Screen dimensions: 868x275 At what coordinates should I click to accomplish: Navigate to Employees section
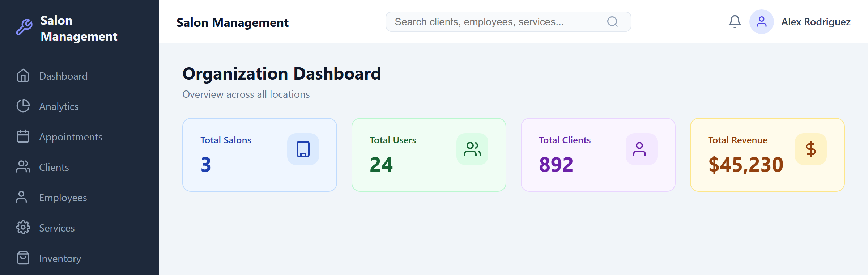(63, 198)
